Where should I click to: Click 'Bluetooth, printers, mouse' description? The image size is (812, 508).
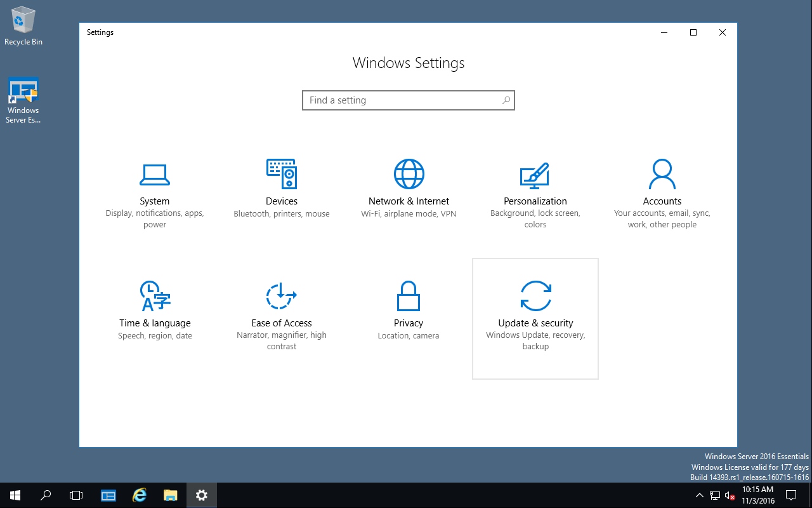[x=282, y=214]
